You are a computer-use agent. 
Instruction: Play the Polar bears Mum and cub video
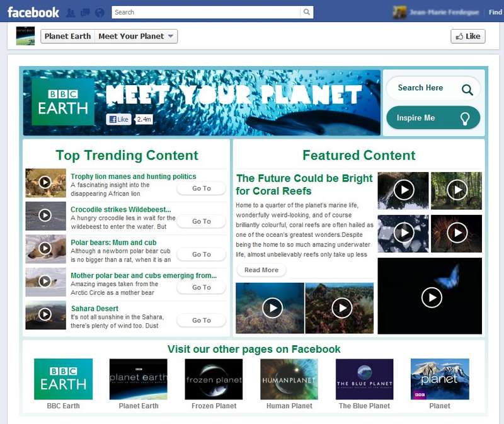pyautogui.click(x=45, y=249)
